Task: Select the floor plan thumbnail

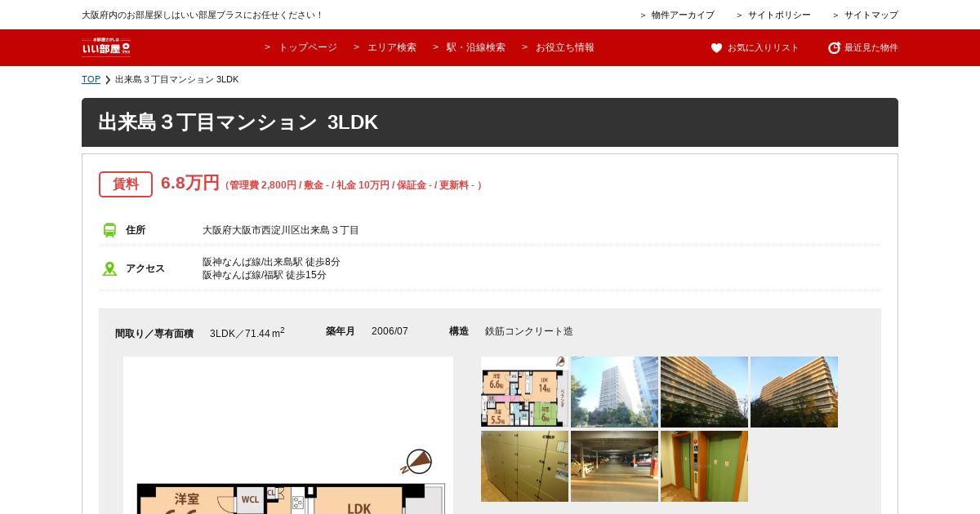Action: 524,392
